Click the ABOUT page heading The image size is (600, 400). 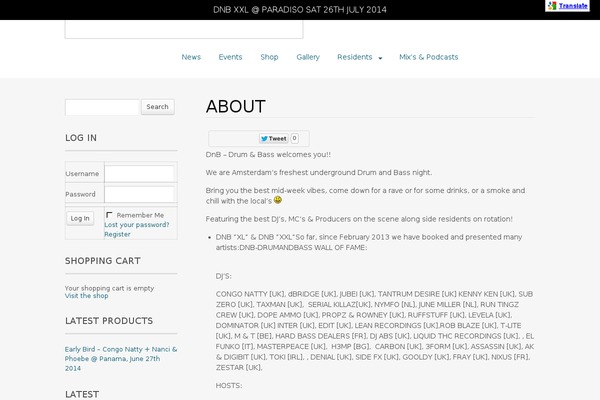click(236, 106)
